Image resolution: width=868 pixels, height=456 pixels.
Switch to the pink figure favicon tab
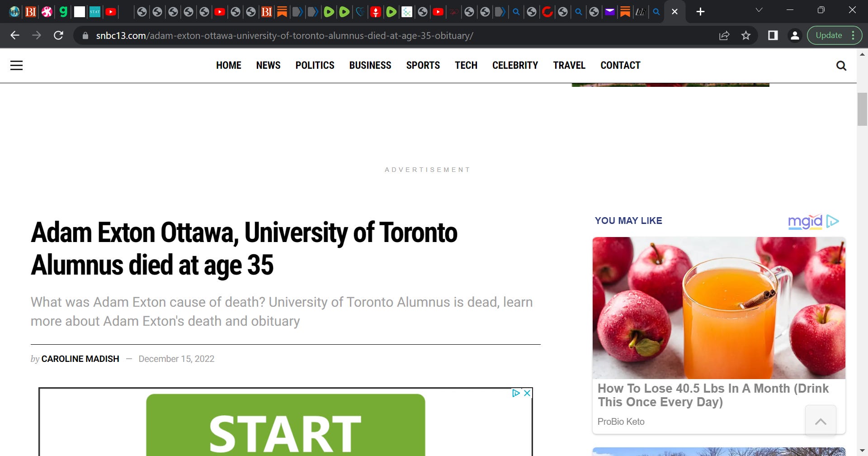tap(47, 12)
